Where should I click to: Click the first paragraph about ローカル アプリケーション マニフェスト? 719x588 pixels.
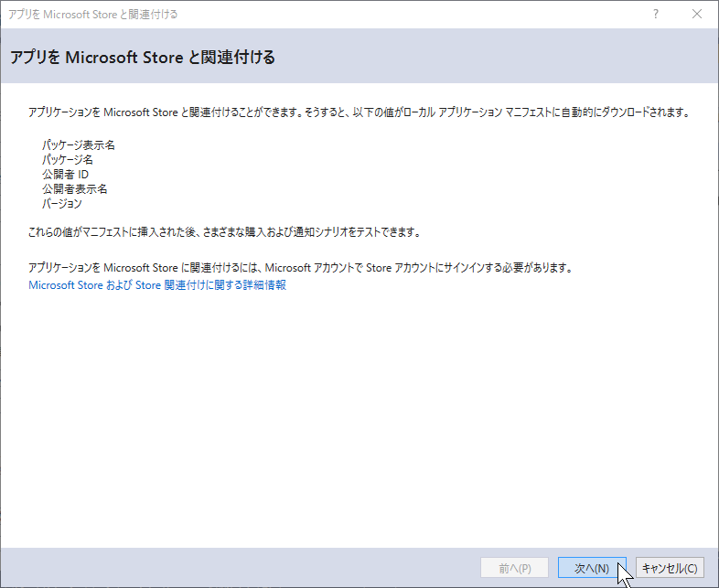359,112
